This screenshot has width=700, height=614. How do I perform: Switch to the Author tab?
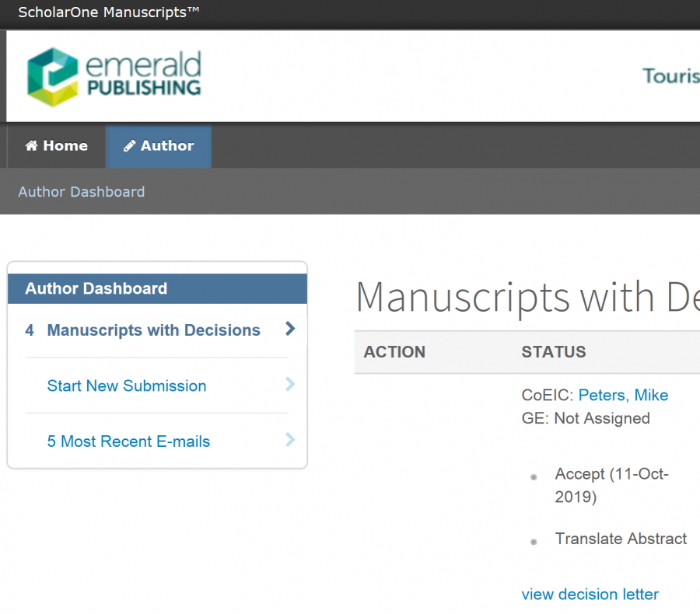tap(159, 146)
